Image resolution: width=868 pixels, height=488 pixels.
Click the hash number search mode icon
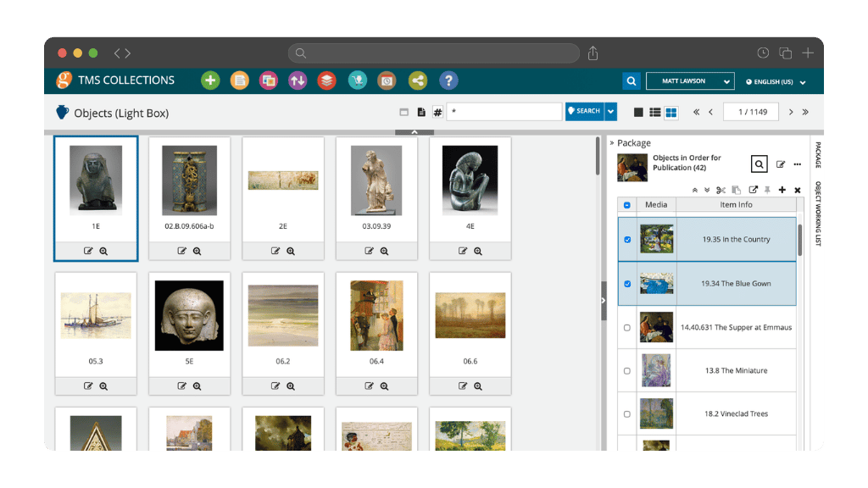[438, 113]
